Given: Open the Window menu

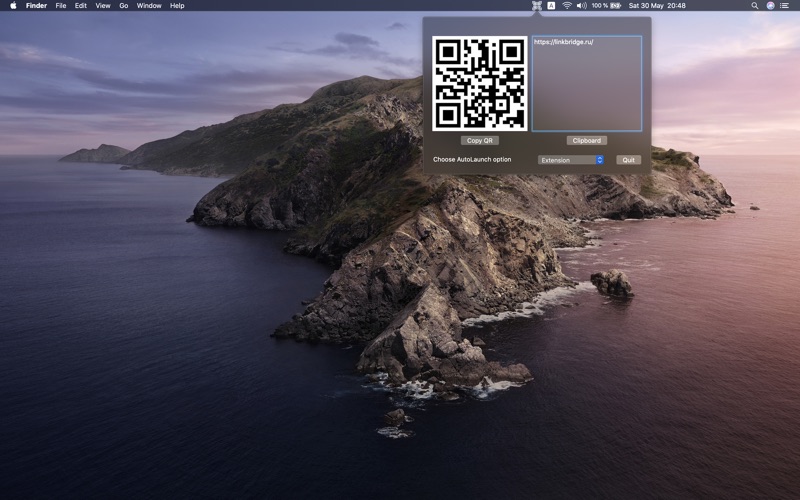Looking at the screenshot, I should (149, 6).
